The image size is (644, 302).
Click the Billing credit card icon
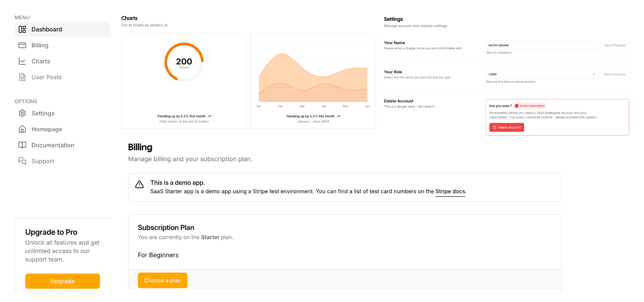[x=22, y=45]
